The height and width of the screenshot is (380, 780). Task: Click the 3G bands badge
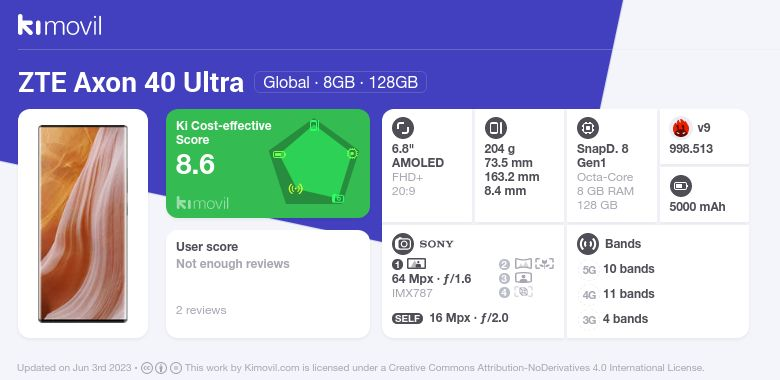589,319
